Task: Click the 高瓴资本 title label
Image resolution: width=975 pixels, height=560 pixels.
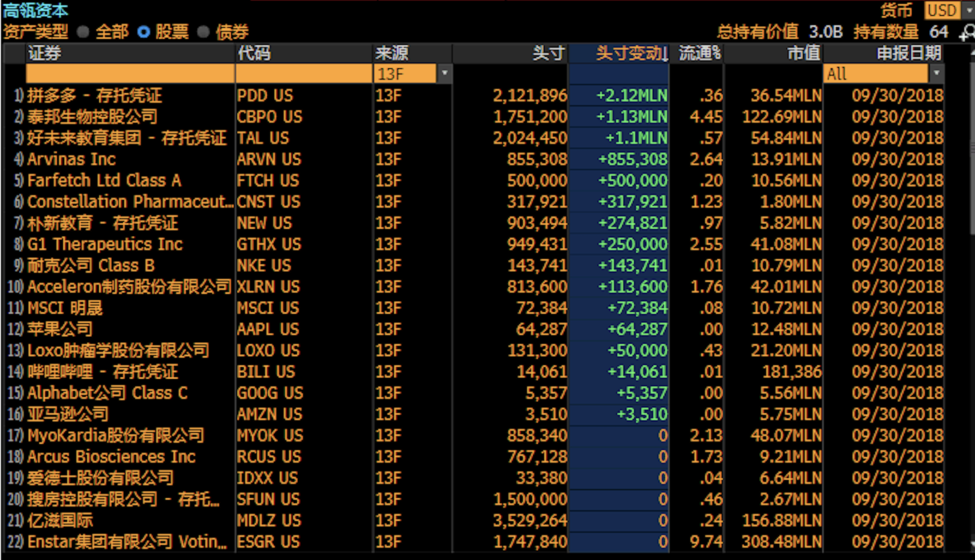Action: [36, 10]
